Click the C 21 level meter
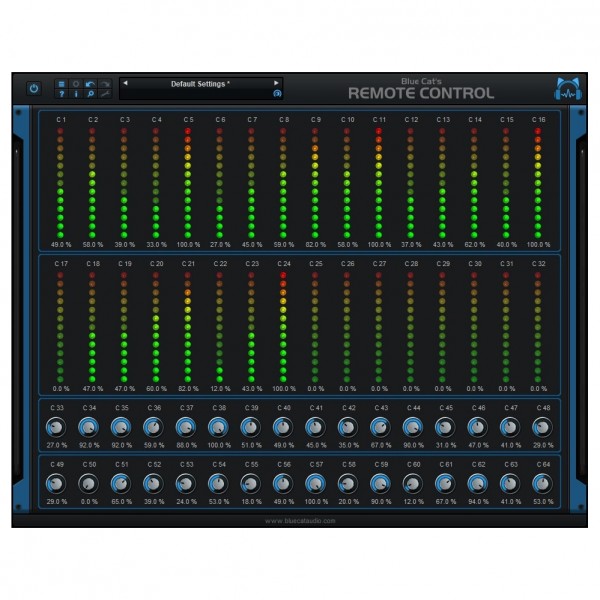The height and width of the screenshot is (600, 600). 188,327
